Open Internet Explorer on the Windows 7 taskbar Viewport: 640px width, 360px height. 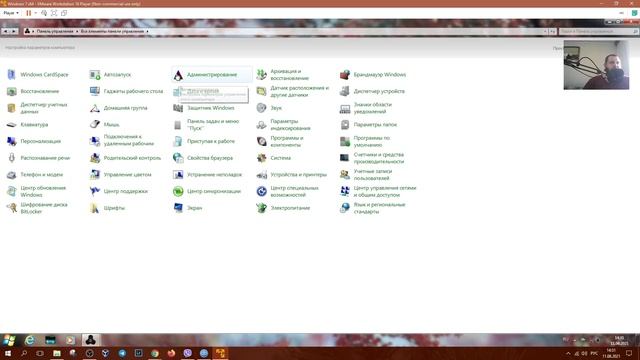point(29,340)
